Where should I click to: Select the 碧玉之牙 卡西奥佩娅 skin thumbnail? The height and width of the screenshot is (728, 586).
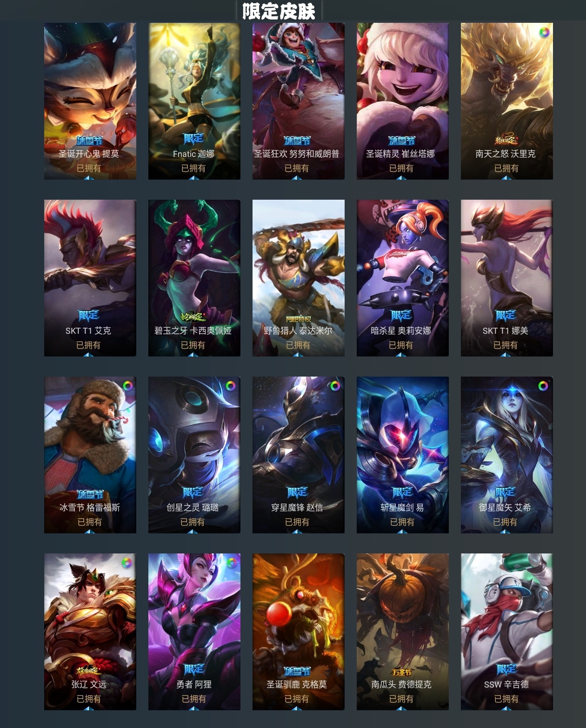(194, 278)
